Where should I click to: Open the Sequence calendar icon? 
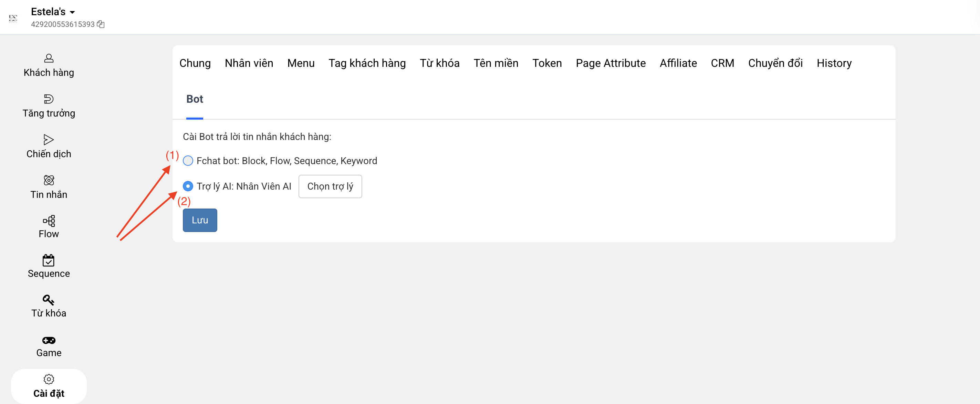tap(49, 261)
